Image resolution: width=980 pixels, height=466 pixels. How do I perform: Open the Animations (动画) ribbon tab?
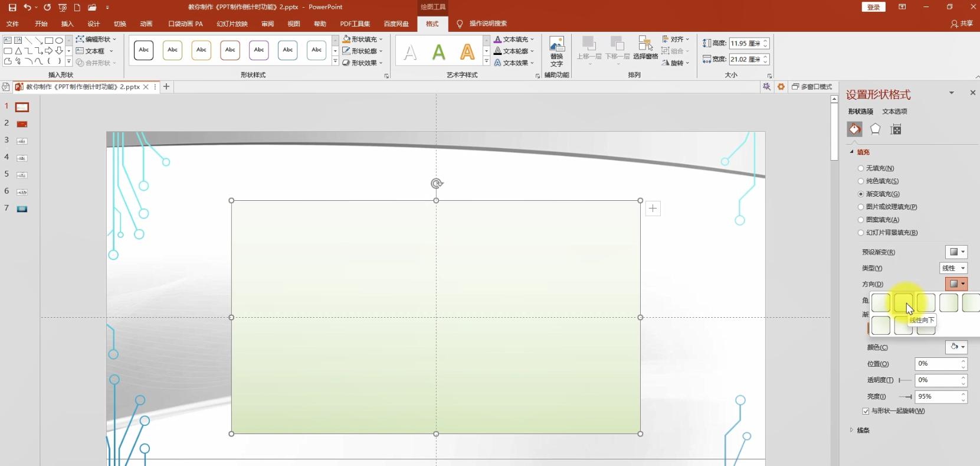(x=146, y=24)
